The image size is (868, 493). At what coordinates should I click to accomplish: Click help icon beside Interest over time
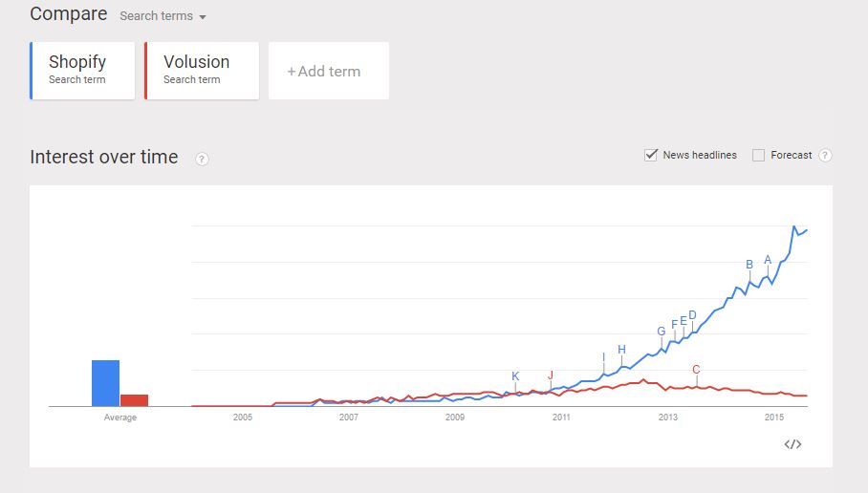click(x=202, y=159)
